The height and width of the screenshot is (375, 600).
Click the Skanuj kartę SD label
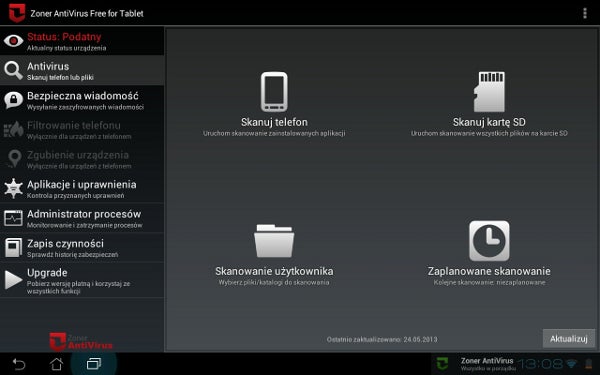pyautogui.click(x=489, y=122)
